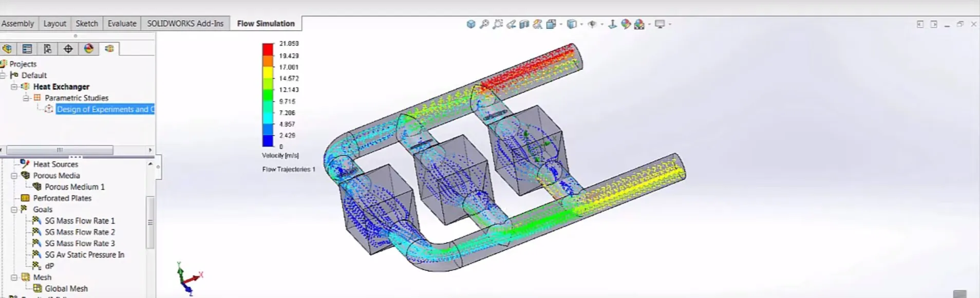Click the Previous View icon
Image resolution: width=980 pixels, height=298 pixels.
point(511,24)
